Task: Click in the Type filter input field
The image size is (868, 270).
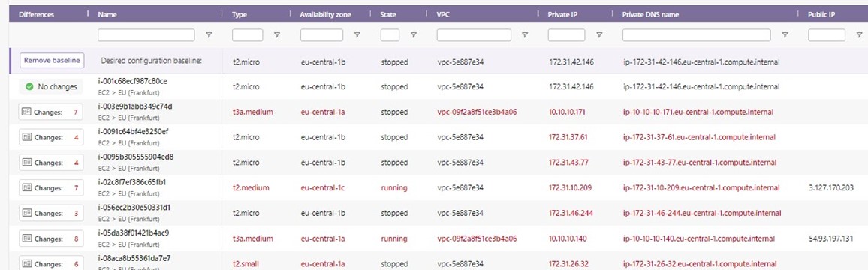Action: click(x=248, y=34)
